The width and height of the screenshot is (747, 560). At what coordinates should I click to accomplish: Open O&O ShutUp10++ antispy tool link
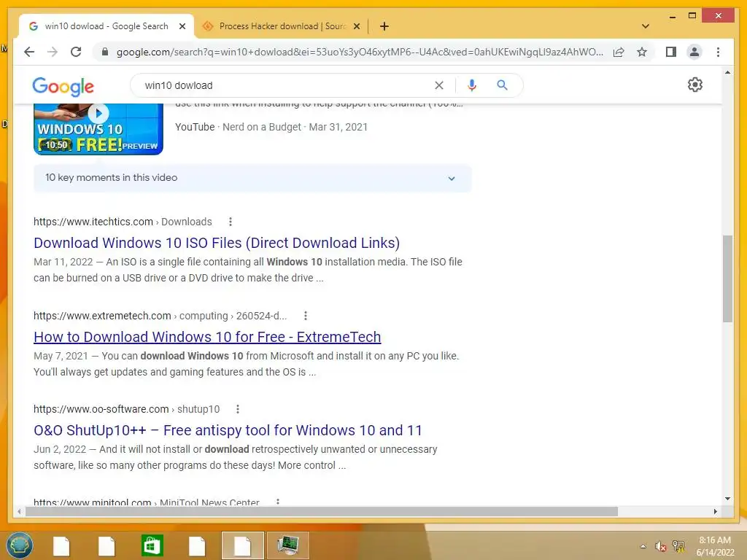[228, 430]
